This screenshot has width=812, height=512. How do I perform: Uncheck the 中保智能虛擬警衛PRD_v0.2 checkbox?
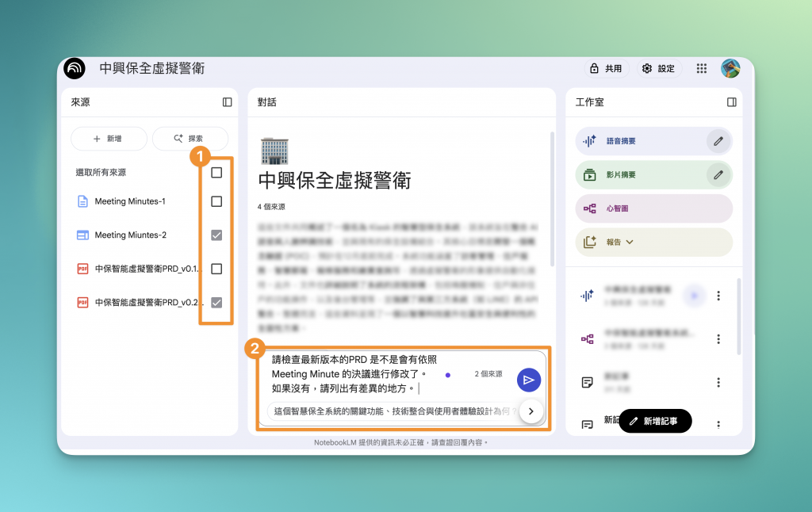click(x=216, y=302)
